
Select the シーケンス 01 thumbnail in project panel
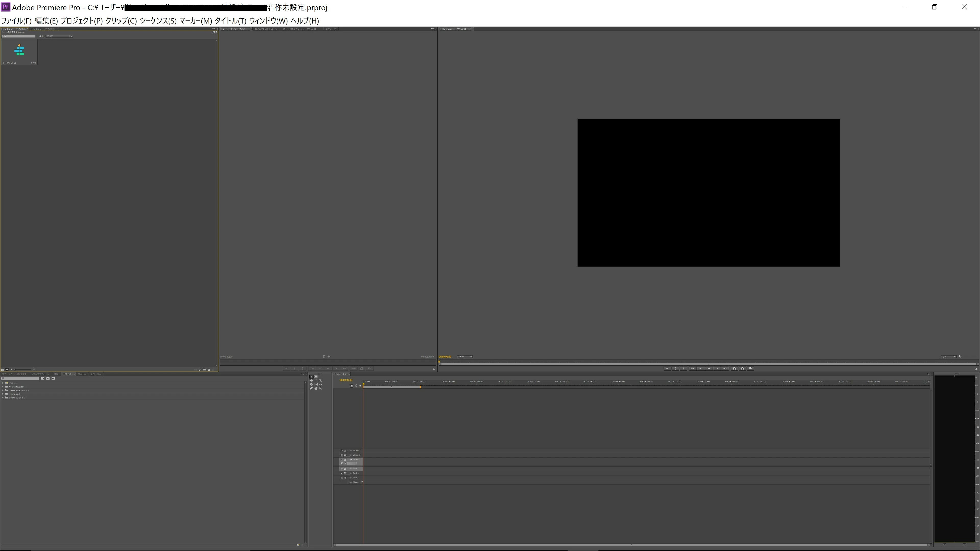coord(19,50)
